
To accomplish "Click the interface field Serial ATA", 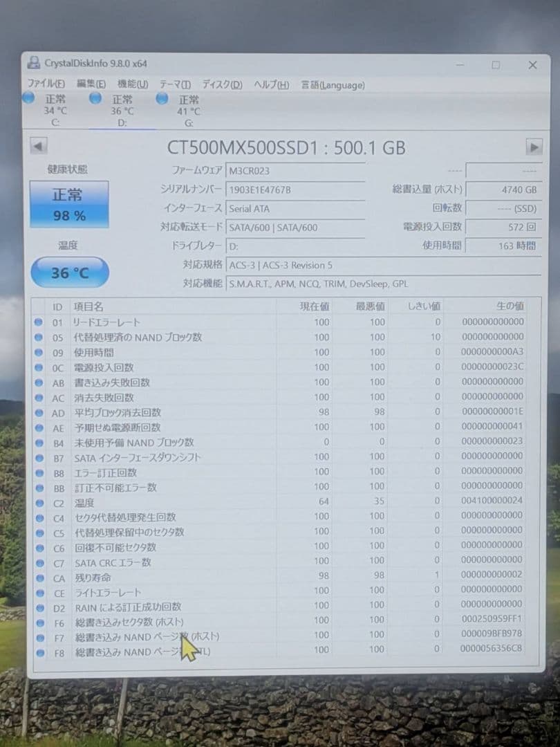I will click(295, 209).
